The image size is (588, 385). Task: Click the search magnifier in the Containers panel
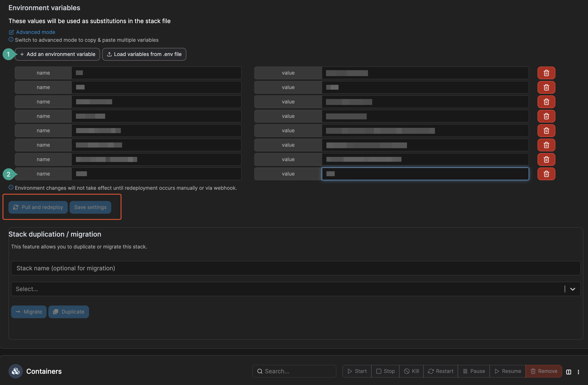pyautogui.click(x=260, y=371)
